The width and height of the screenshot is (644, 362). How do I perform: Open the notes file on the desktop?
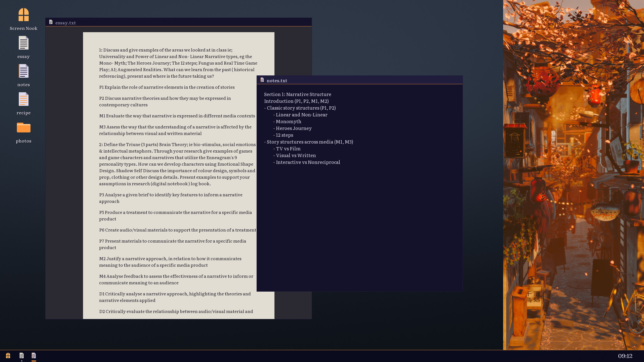(24, 76)
